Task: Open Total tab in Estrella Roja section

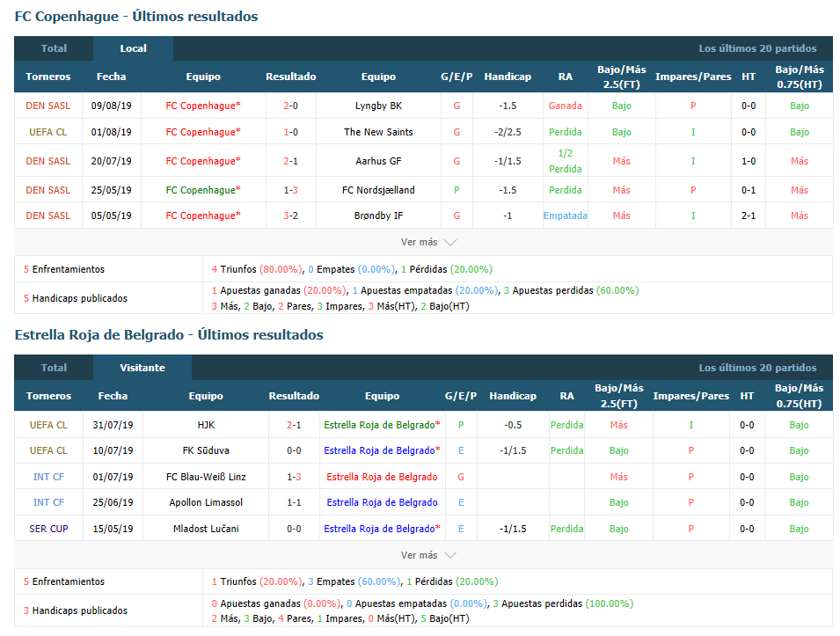Action: click(54, 368)
